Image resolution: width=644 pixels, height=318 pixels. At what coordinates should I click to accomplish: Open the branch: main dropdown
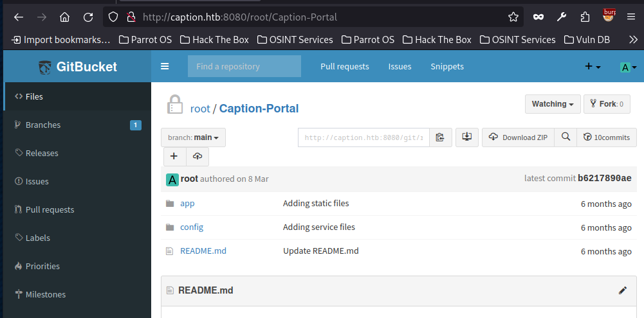pyautogui.click(x=193, y=137)
